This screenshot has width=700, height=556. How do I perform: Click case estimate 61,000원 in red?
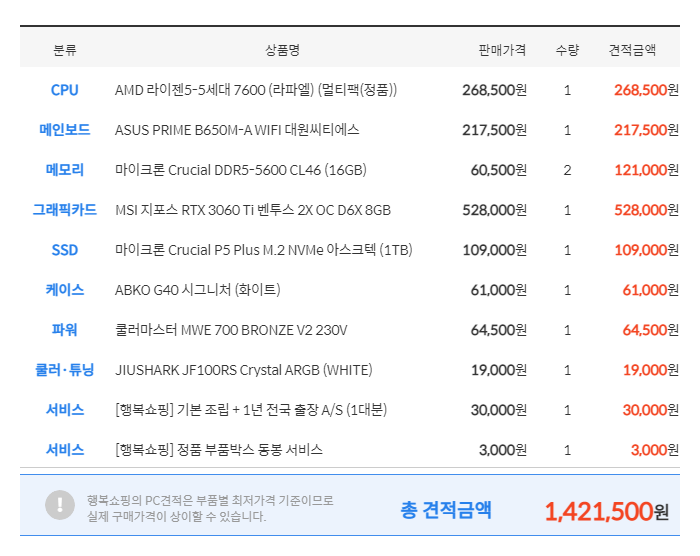[x=651, y=290]
